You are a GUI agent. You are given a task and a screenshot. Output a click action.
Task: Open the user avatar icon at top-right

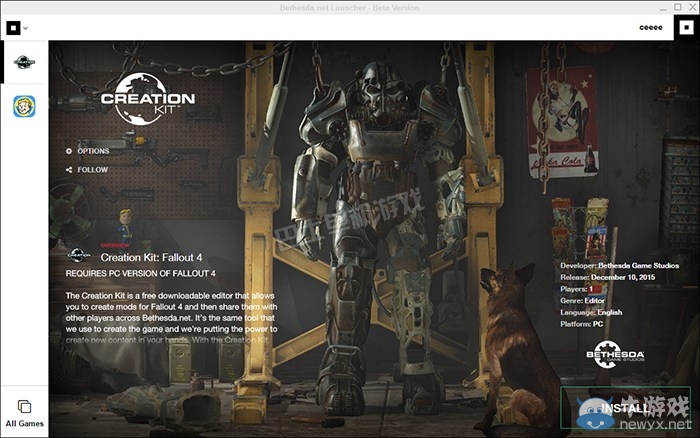(x=687, y=28)
